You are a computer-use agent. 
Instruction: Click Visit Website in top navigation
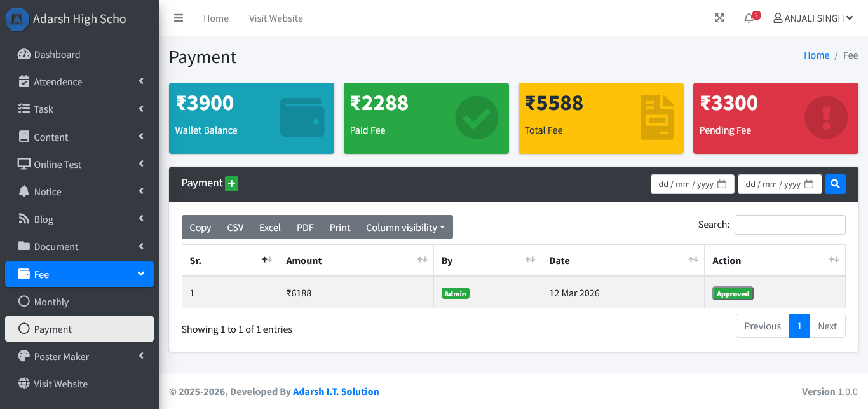(276, 18)
